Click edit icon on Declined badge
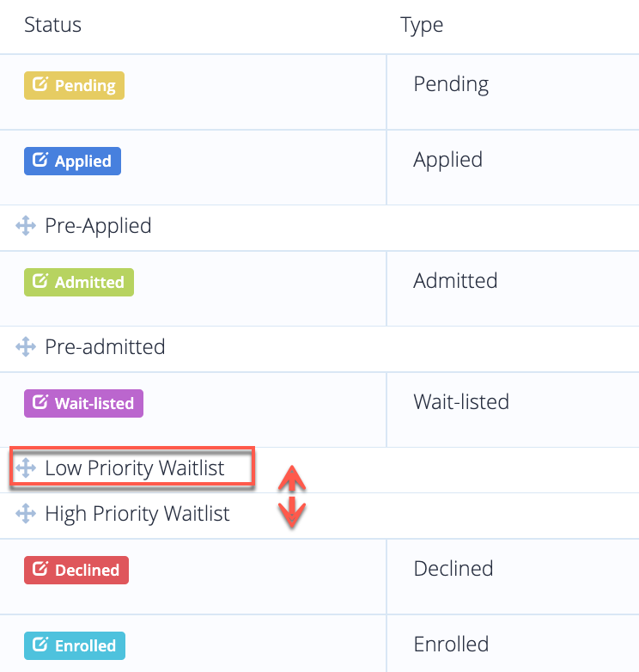 (x=40, y=569)
